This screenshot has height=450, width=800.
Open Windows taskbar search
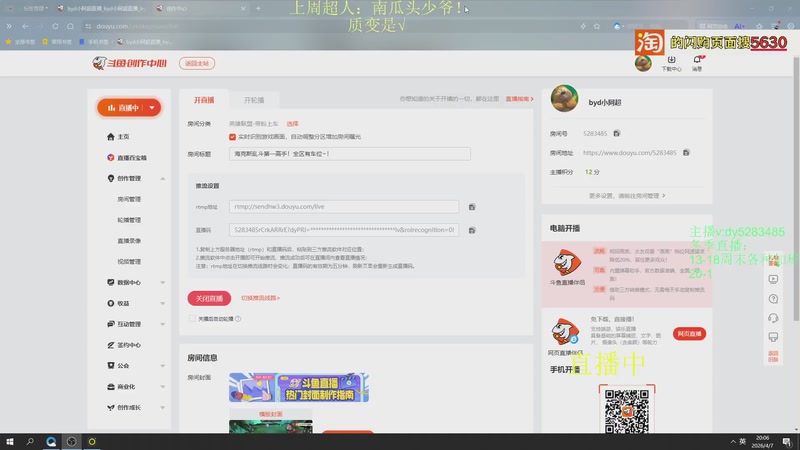click(30, 441)
